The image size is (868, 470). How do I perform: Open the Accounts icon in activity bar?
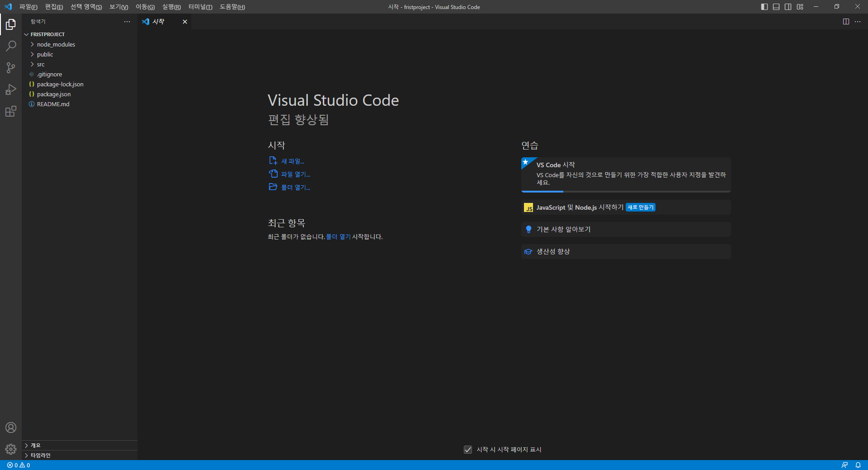click(x=11, y=428)
